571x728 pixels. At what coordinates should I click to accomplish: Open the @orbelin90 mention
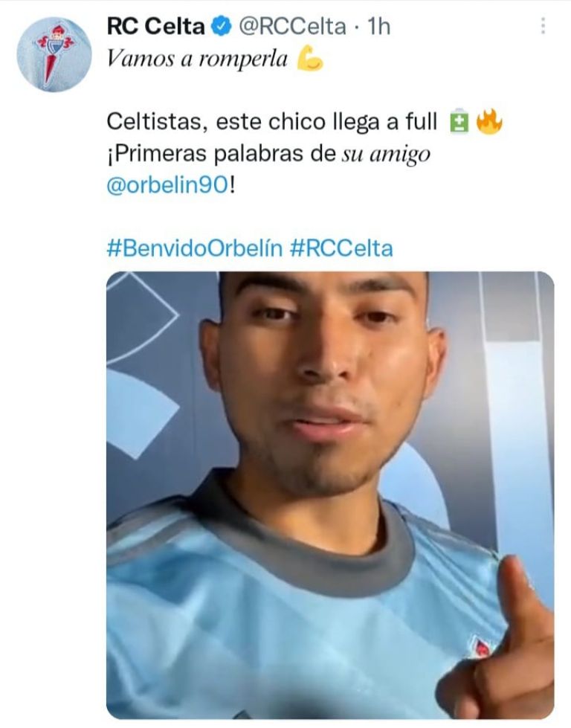[167, 186]
